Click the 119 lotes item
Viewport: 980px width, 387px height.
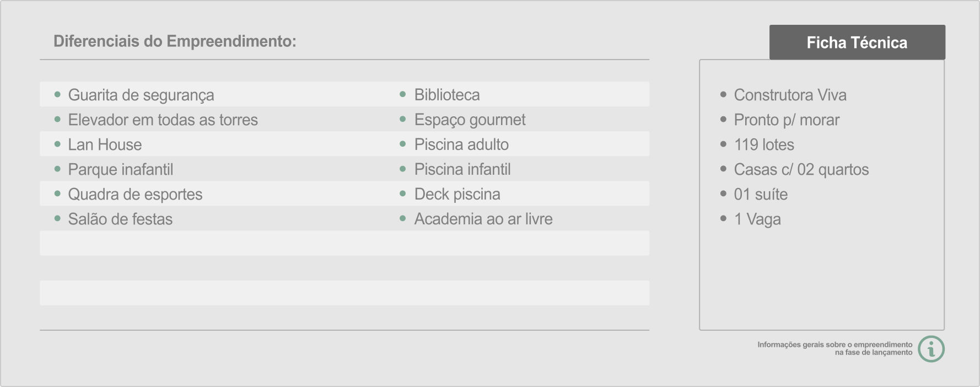[764, 144]
